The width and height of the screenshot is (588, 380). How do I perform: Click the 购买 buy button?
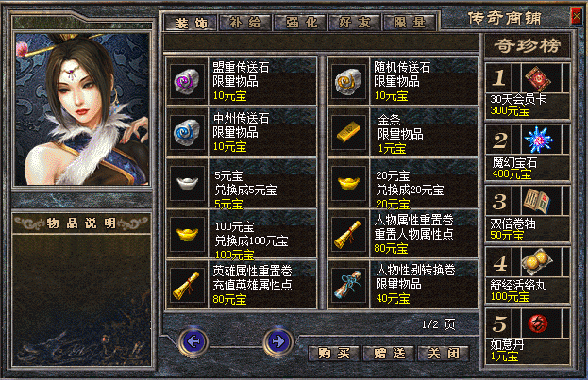point(334,353)
